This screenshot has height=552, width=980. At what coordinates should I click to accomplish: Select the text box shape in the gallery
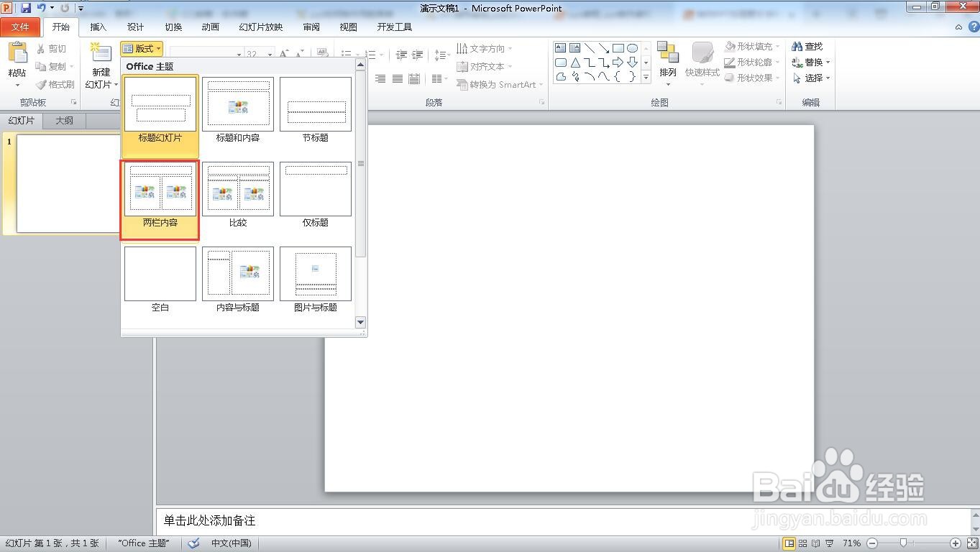[x=560, y=48]
